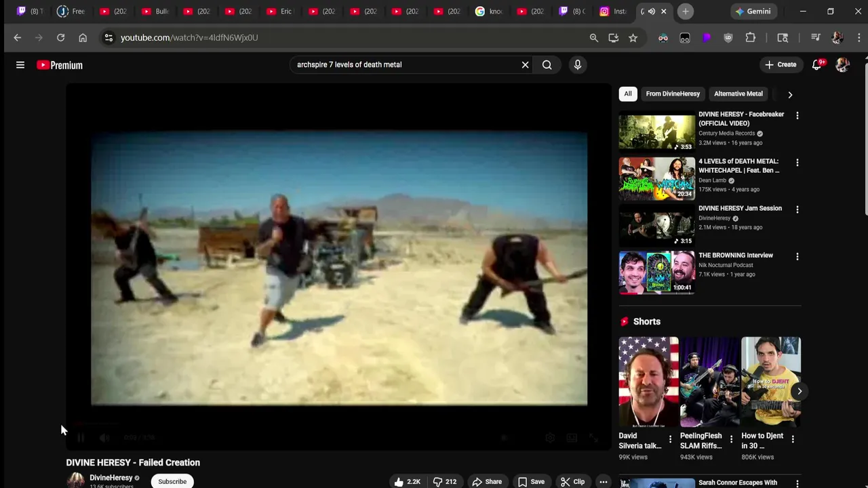868x488 pixels.
Task: Switch to the 'Eric' YouTube tab
Action: [x=279, y=12]
